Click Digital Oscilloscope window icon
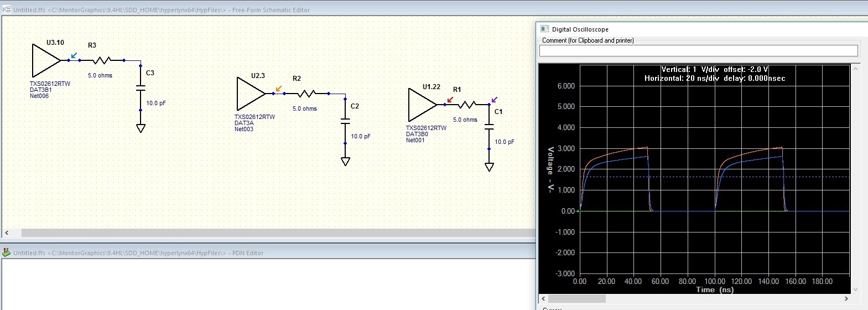The image size is (868, 310). pyautogui.click(x=544, y=29)
